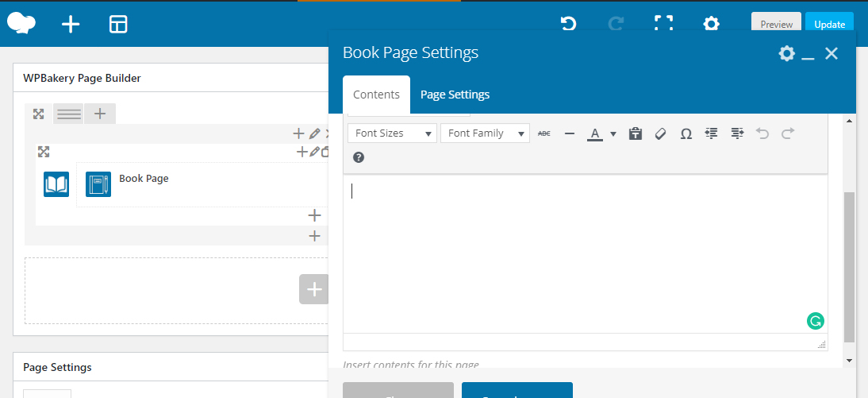
Task: Edit the Book element with pencil icon
Action: (314, 151)
